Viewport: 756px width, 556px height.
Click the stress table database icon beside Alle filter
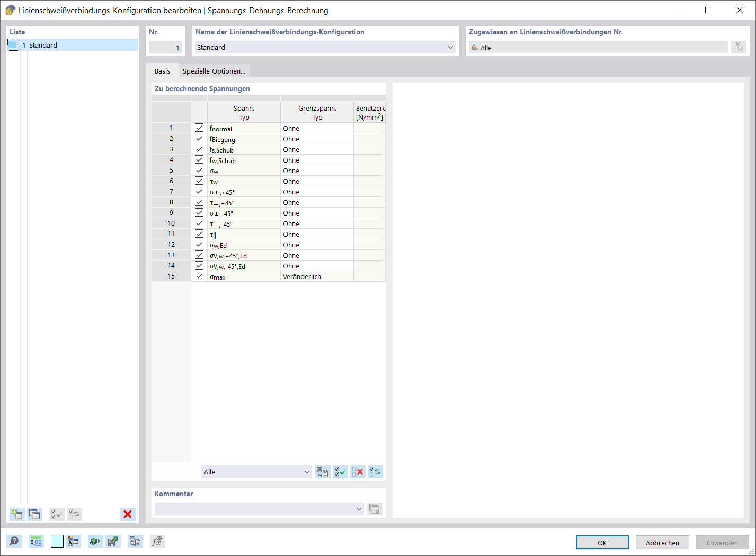[323, 472]
